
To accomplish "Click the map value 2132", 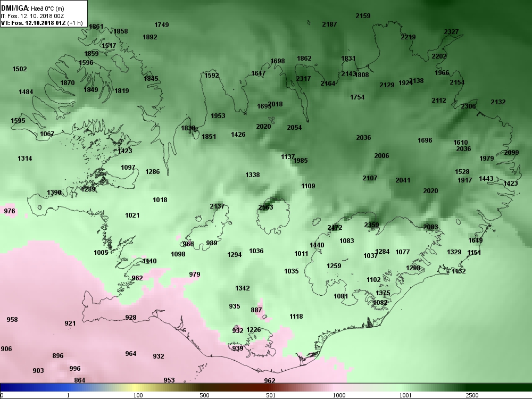I will tap(498, 102).
